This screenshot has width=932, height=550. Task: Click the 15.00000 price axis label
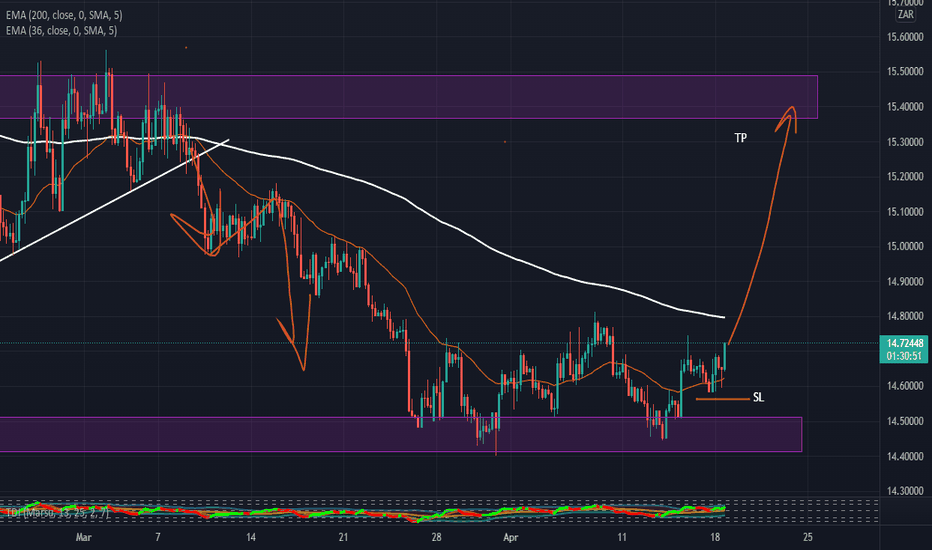pyautogui.click(x=905, y=246)
